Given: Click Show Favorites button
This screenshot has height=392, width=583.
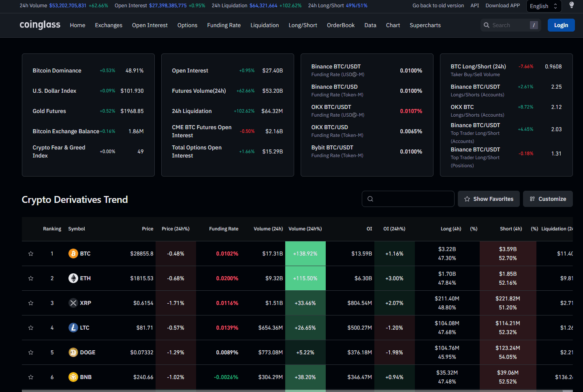Looking at the screenshot, I should 489,199.
